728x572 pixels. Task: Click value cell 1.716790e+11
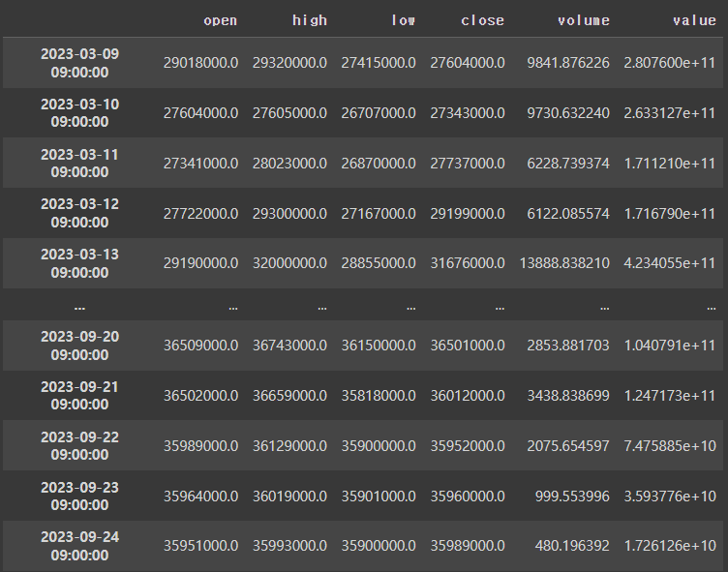[x=670, y=214]
